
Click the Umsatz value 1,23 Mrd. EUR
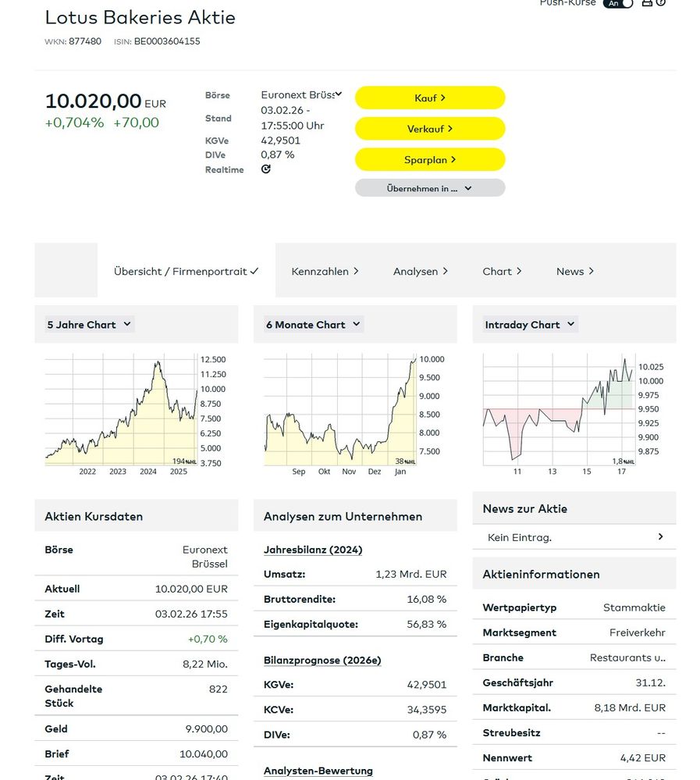click(x=411, y=574)
